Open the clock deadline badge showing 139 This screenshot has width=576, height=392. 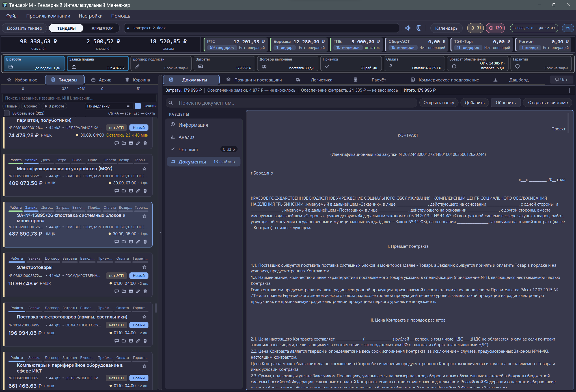pos(495,28)
